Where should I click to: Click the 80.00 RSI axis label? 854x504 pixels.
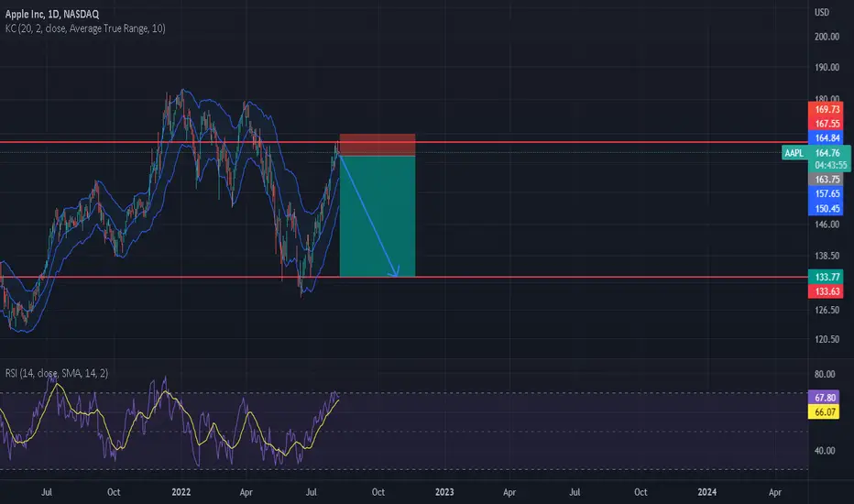(x=825, y=374)
